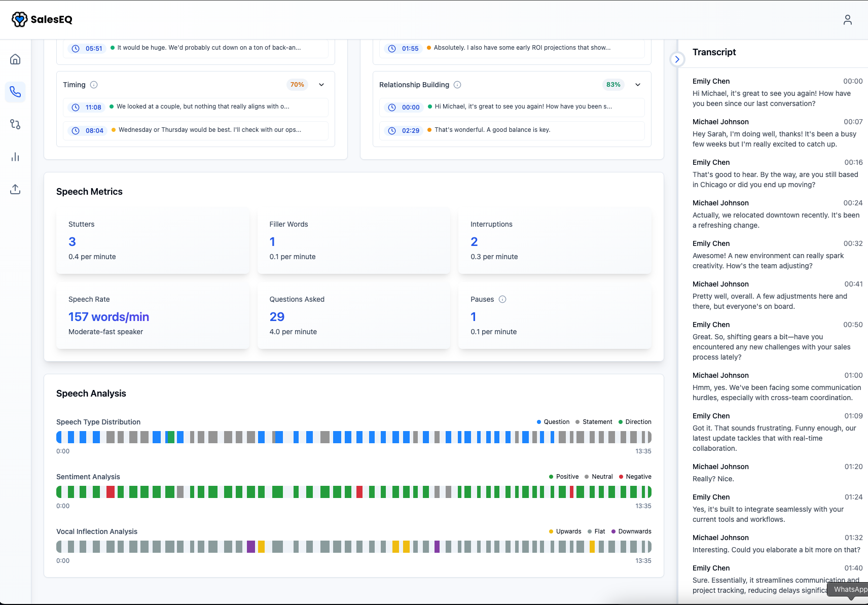The width and height of the screenshot is (868, 605).
Task: Click the clock icon beside 08:04
Action: coord(76,130)
